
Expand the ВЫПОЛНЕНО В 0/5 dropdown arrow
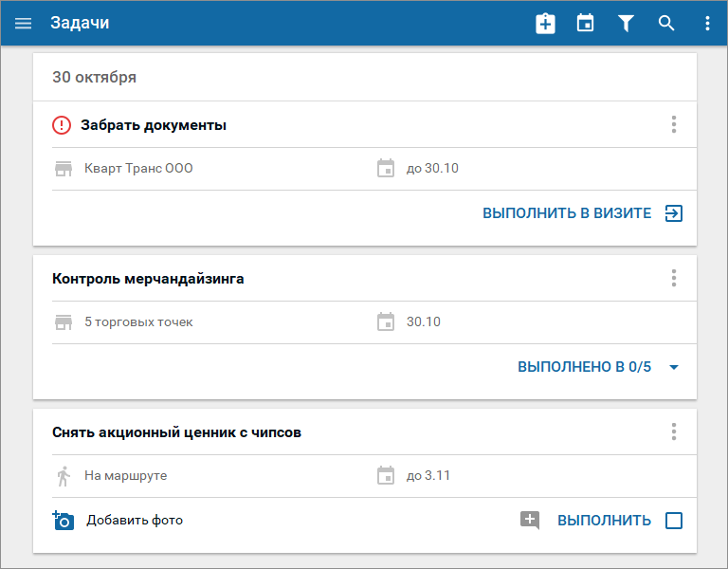click(x=674, y=367)
